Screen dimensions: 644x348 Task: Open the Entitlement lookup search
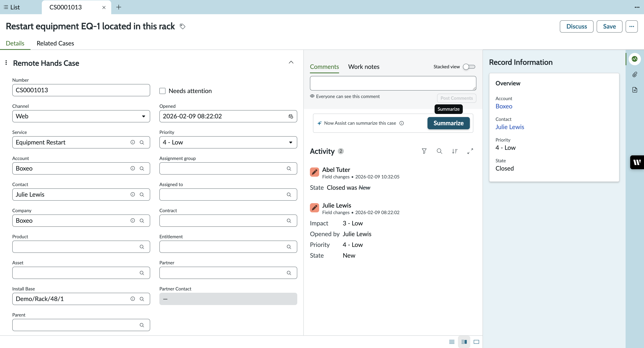(x=289, y=247)
